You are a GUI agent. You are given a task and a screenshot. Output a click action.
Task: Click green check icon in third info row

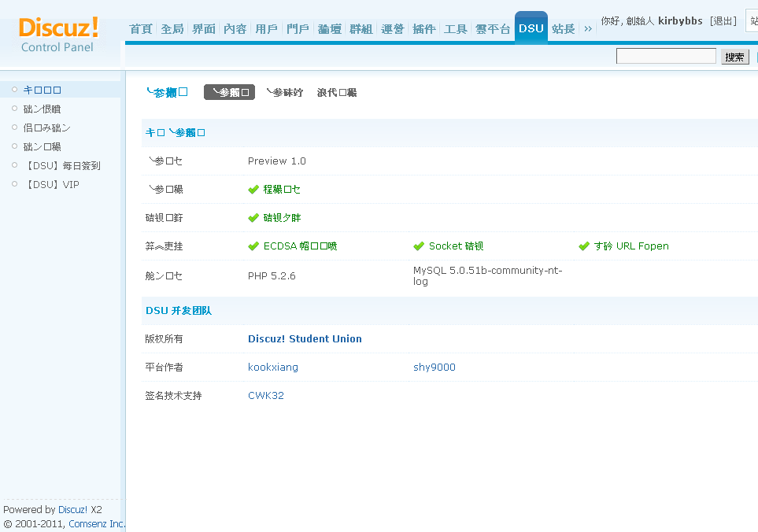click(252, 217)
